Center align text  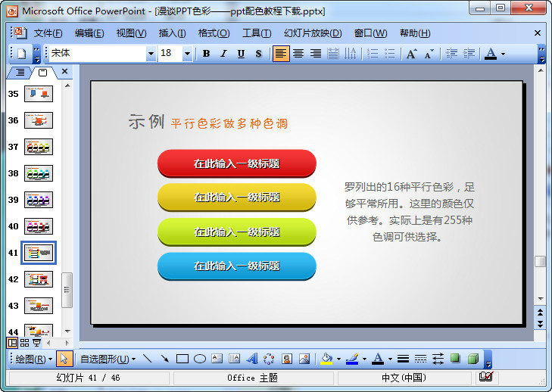point(298,54)
